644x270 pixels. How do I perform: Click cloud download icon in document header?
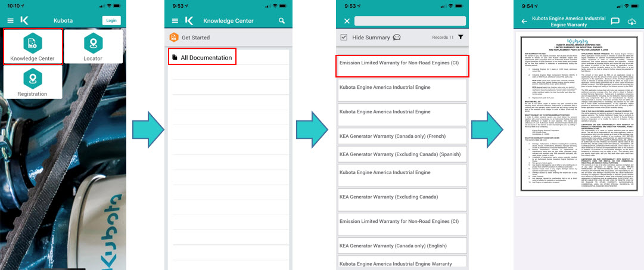(632, 21)
